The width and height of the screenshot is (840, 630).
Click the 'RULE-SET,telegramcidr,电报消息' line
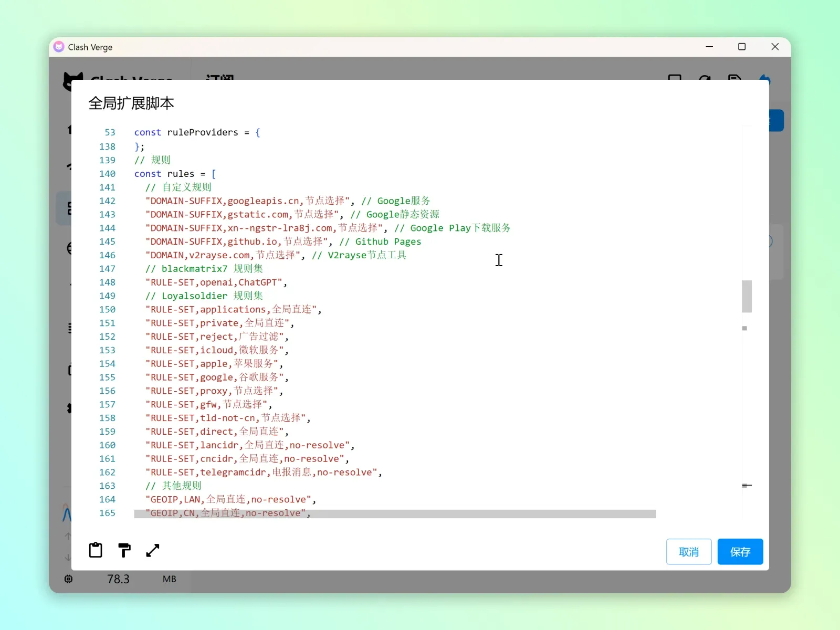264,472
